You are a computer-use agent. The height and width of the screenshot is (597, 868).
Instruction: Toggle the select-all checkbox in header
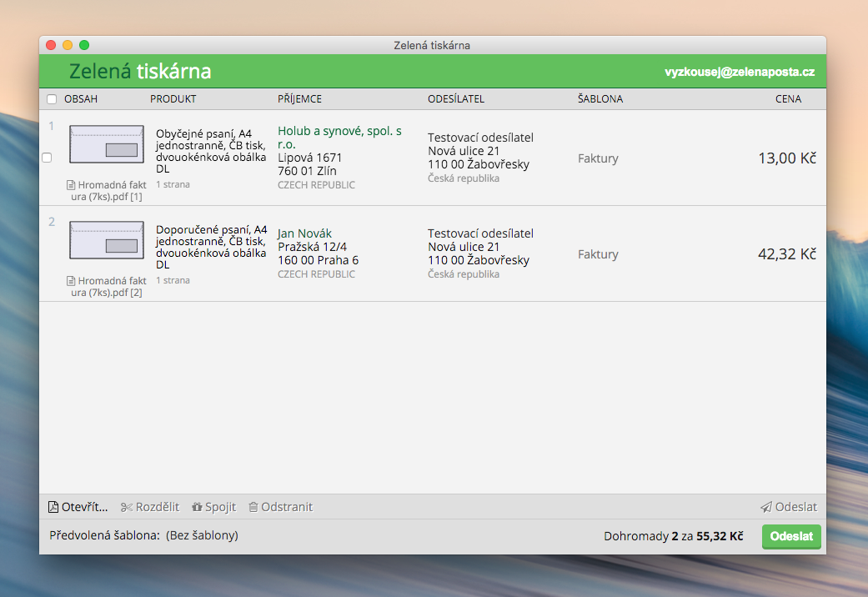click(52, 99)
